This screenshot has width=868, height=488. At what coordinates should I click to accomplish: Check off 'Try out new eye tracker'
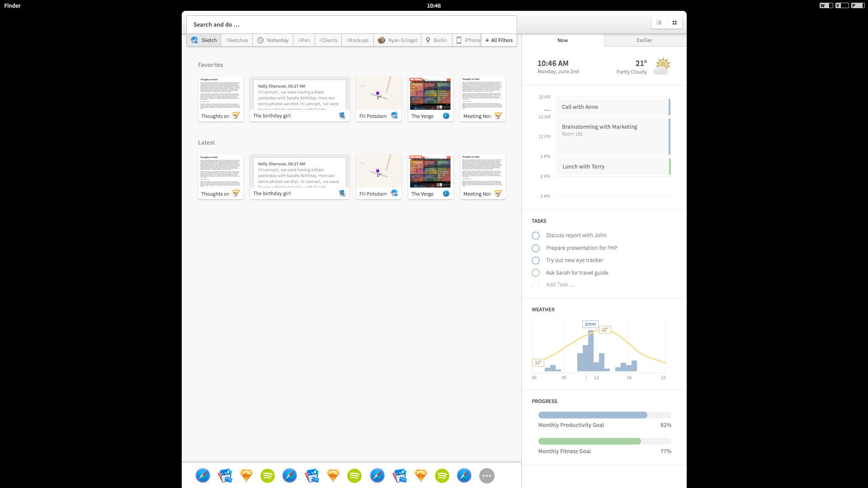pos(536,260)
